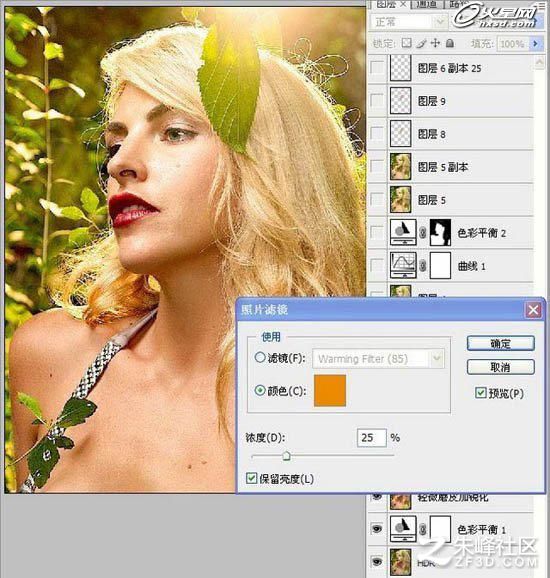Select layer name 图层 6 副本 25
Image resolution: width=550 pixels, height=578 pixels.
(449, 68)
